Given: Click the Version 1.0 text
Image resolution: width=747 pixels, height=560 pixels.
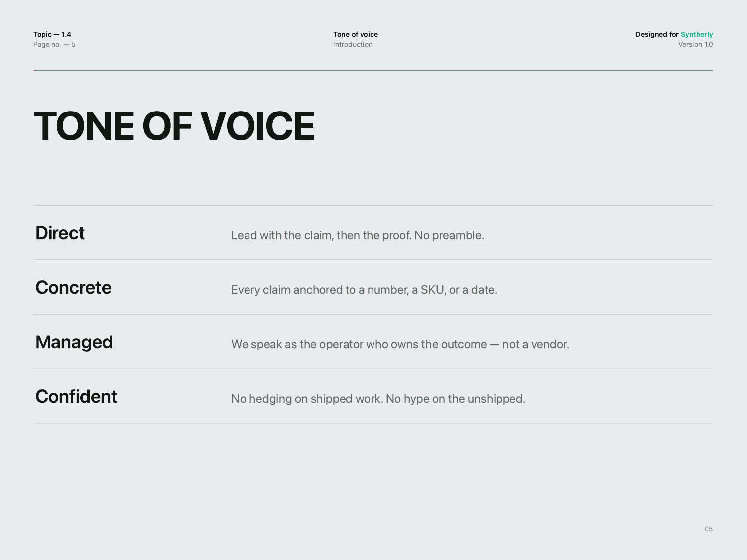Looking at the screenshot, I should click(x=696, y=44).
